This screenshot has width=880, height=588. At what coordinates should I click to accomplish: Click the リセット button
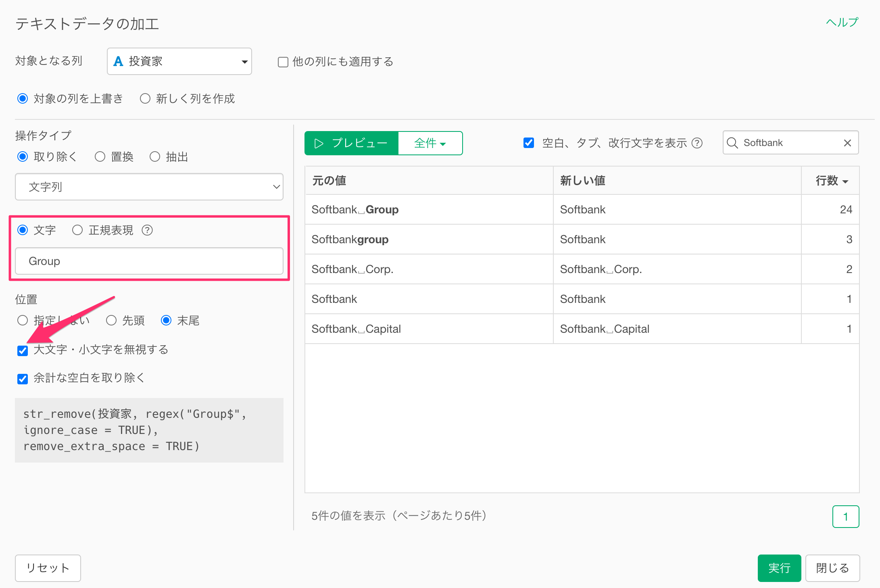click(x=48, y=568)
